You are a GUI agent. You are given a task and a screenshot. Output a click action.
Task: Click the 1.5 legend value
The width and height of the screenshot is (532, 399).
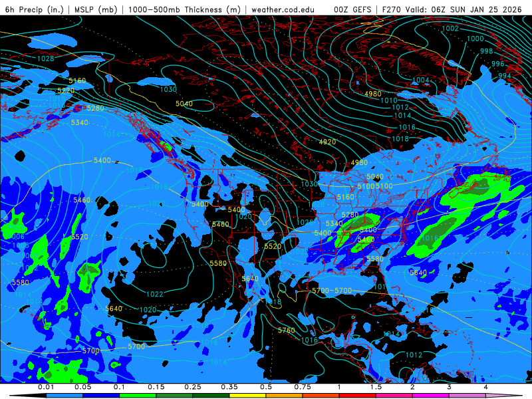[x=376, y=387]
